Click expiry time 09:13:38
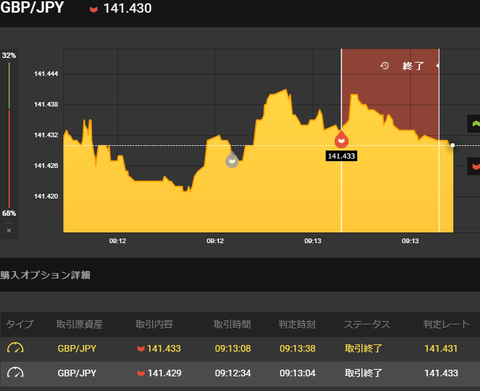The width and height of the screenshot is (480, 391). coord(297,349)
